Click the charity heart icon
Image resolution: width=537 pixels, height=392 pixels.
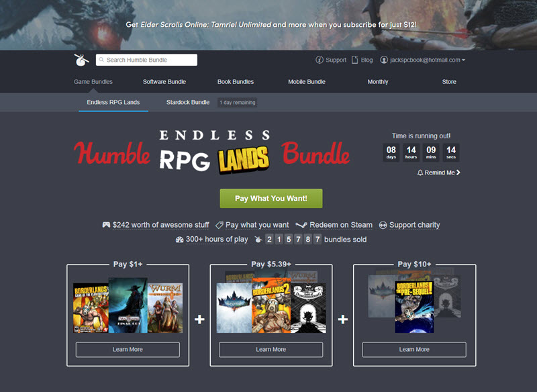pos(383,225)
